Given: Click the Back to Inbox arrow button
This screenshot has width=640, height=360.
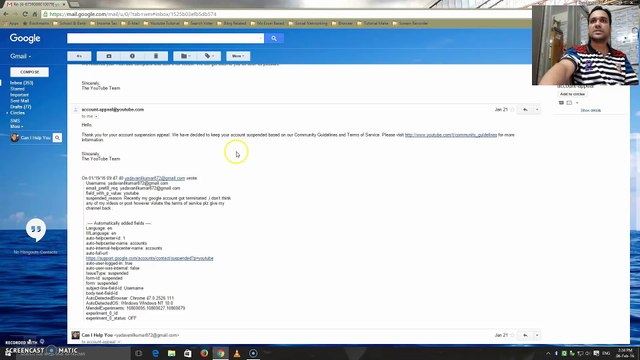Looking at the screenshot, I should pos(79,56).
